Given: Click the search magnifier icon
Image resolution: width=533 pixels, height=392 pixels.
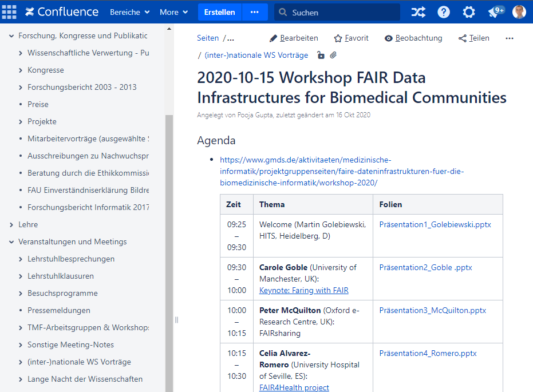Looking at the screenshot, I should 282,12.
